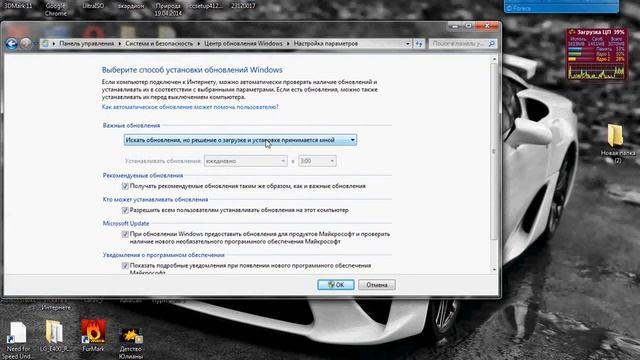Viewport: 640px width, 360px height.
Task: Open the important updates mode dropdown
Action: (240, 140)
